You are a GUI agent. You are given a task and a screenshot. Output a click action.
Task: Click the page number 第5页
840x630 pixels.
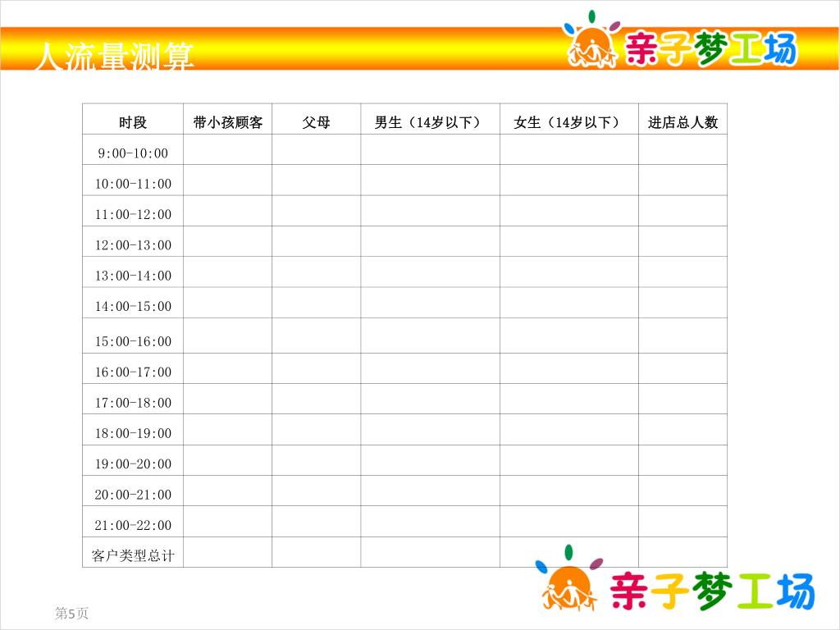71,613
